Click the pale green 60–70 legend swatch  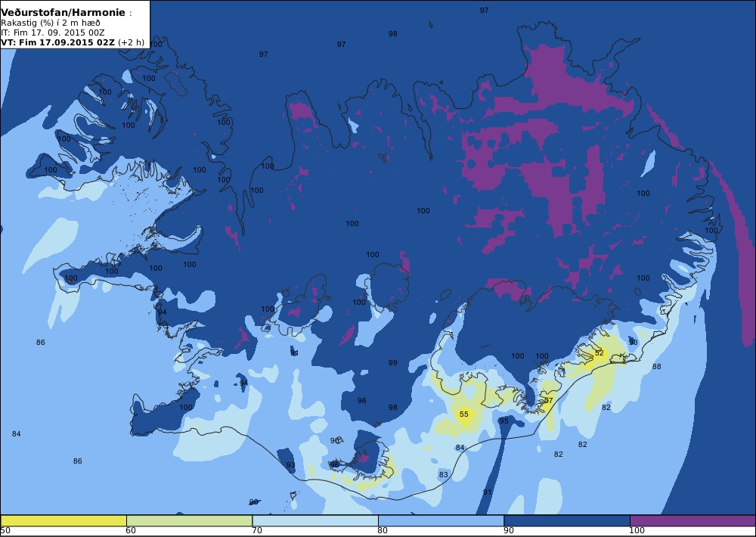click(x=190, y=520)
